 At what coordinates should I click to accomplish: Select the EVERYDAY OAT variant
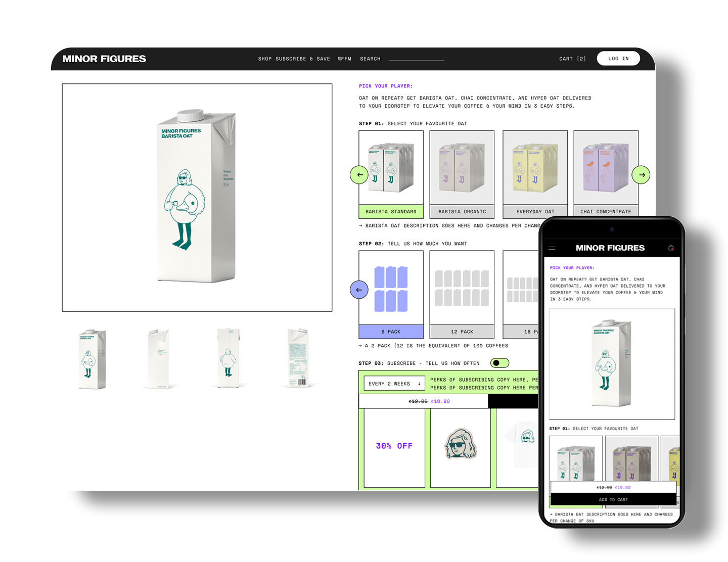(535, 211)
